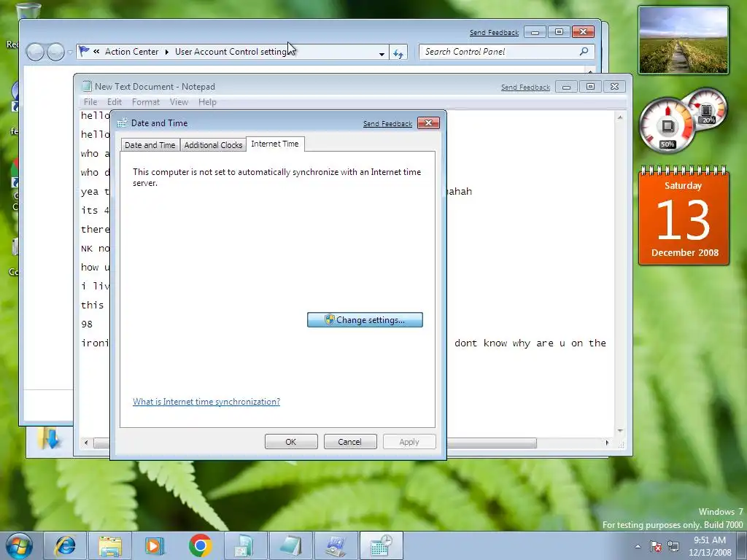This screenshot has width=747, height=560.
Task: Refresh the Control Panel address bar
Action: pyautogui.click(x=398, y=53)
